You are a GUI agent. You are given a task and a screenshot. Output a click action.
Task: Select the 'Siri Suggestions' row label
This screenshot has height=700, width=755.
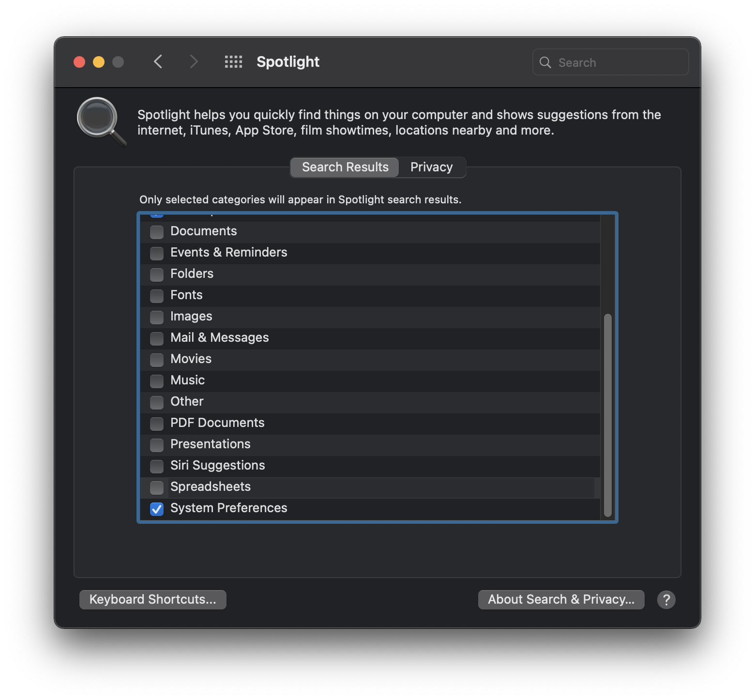218,466
